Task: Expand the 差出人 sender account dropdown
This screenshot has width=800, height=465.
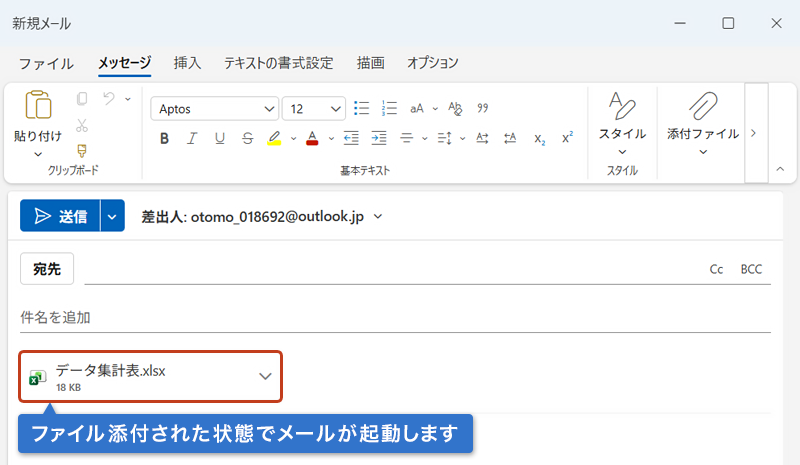Action: click(x=378, y=216)
